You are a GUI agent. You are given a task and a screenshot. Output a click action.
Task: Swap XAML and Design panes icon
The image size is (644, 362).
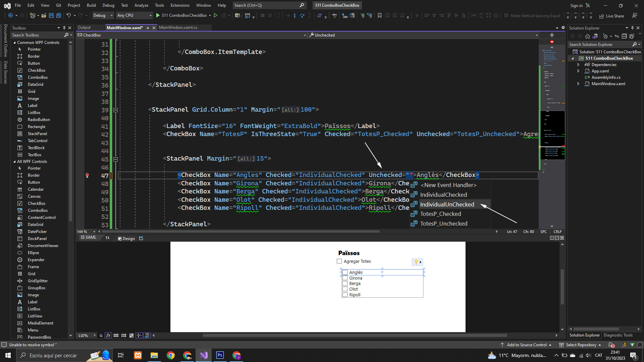[x=107, y=238]
